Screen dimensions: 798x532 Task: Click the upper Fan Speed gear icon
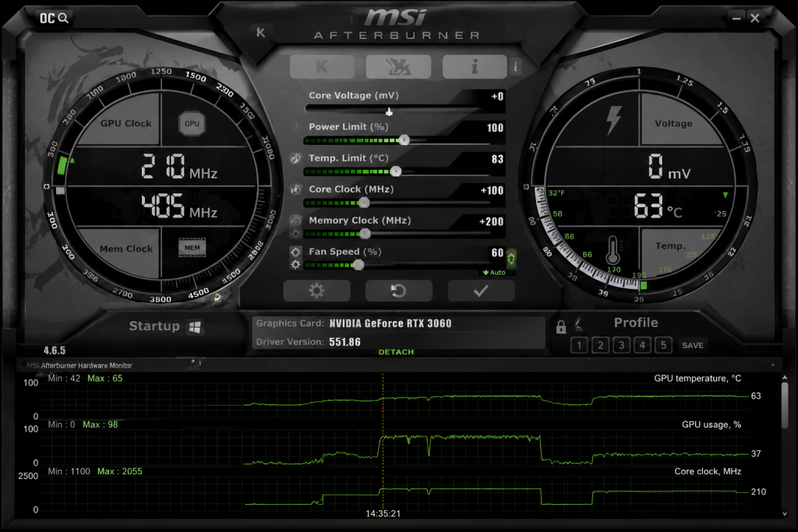pyautogui.click(x=295, y=252)
